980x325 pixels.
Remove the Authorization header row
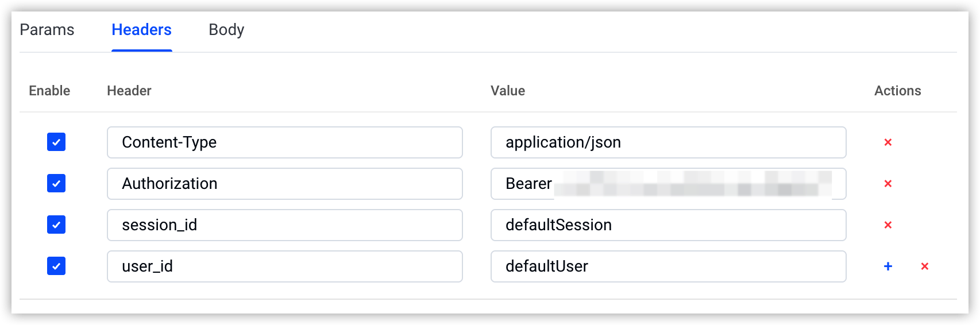(x=888, y=184)
